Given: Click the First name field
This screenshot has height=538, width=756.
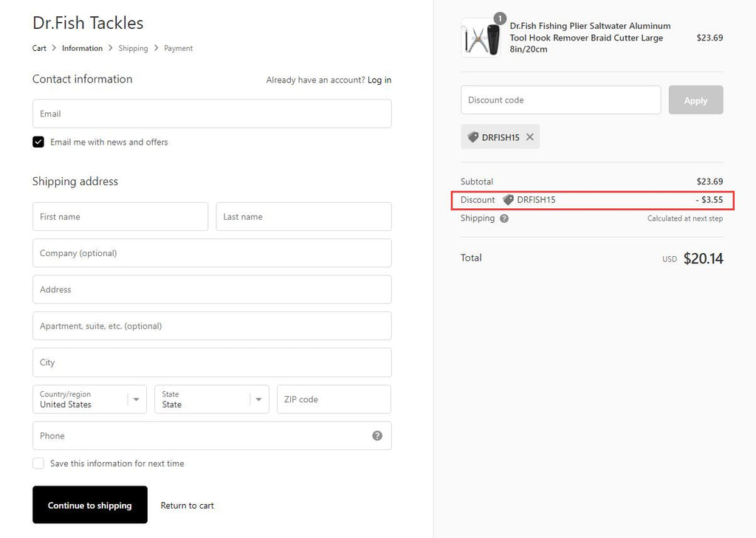Looking at the screenshot, I should (x=120, y=217).
